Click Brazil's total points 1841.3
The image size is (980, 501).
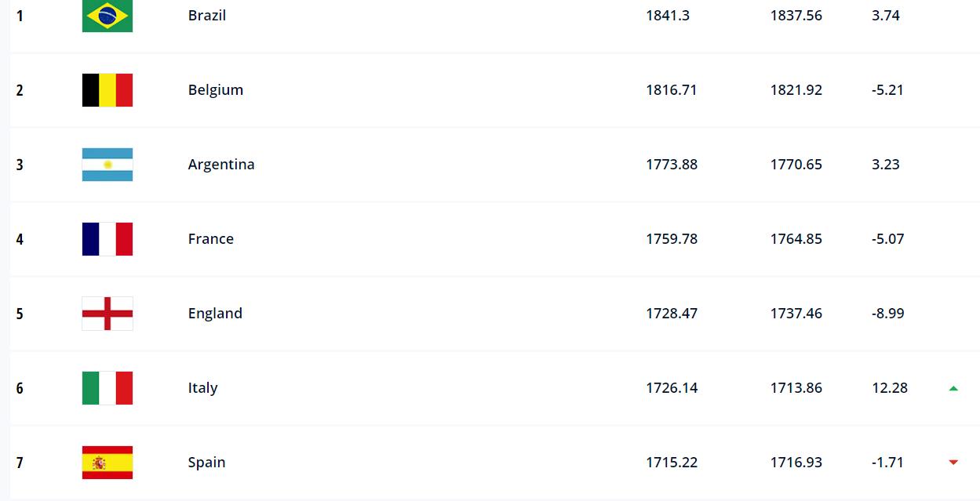tap(668, 16)
